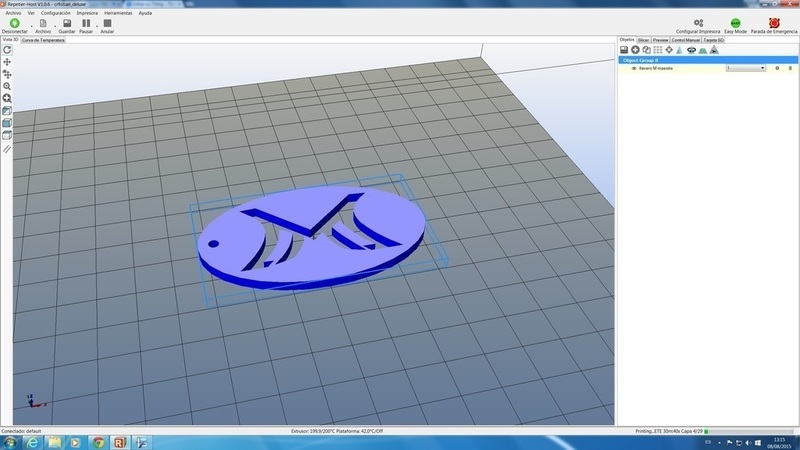Switch to the Control Manual tab
800x450 pixels.
tap(685, 40)
